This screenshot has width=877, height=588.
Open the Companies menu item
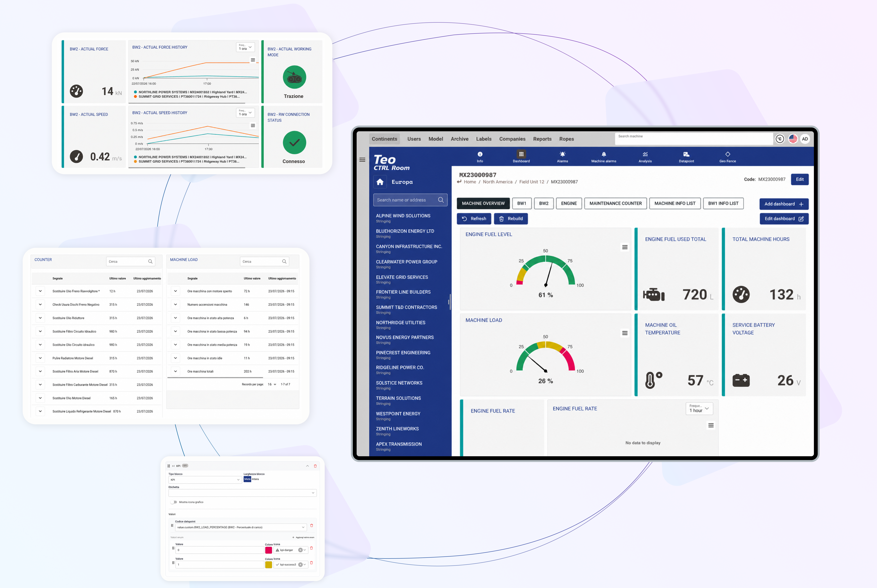pyautogui.click(x=512, y=139)
